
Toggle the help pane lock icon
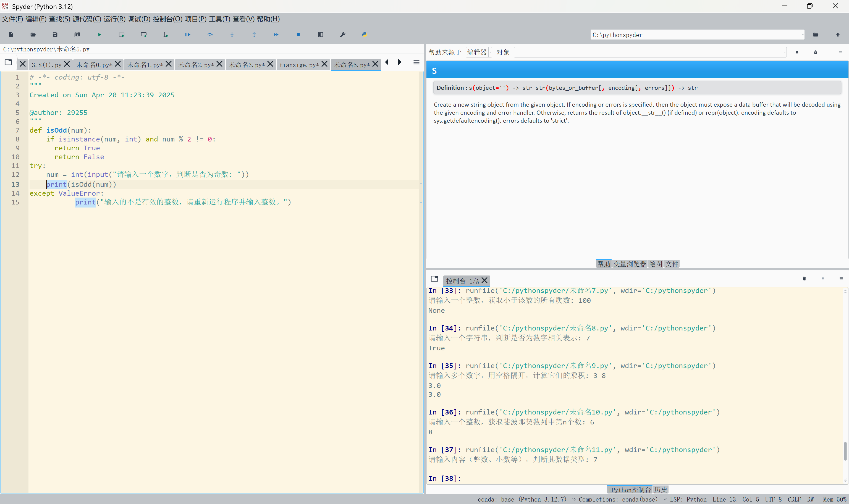click(815, 52)
